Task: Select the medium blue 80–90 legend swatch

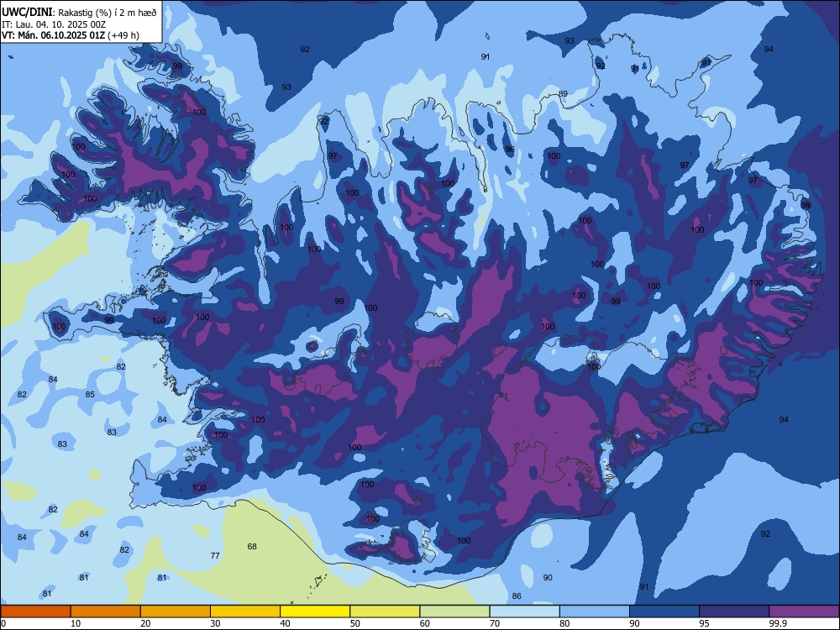Action: (x=595, y=612)
